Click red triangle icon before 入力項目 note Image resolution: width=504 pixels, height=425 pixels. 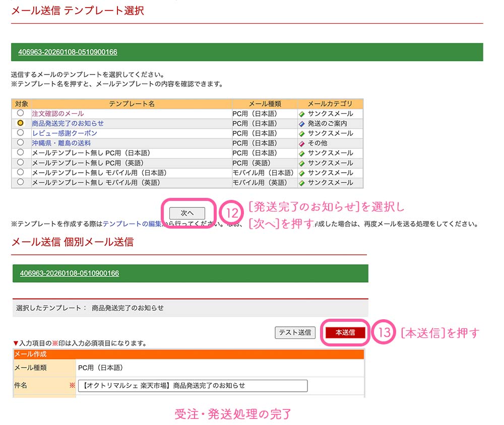point(16,343)
